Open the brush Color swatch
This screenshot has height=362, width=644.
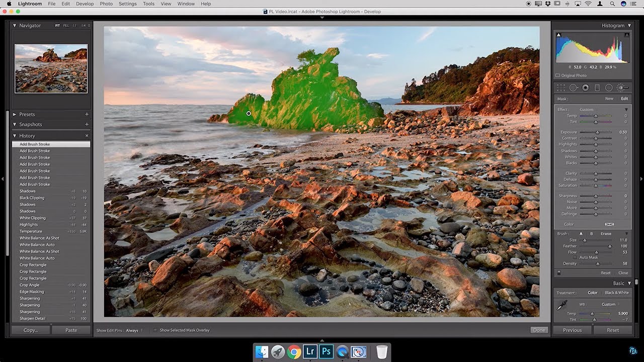pos(609,224)
